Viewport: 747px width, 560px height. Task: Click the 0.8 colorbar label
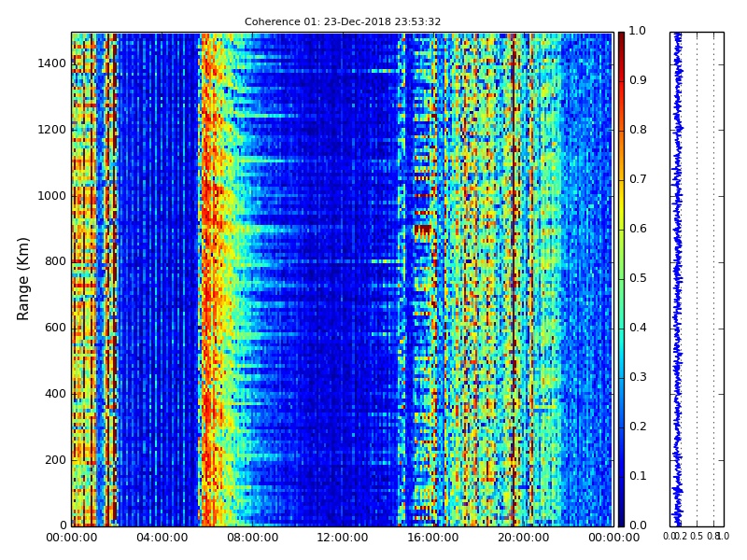pos(638,130)
